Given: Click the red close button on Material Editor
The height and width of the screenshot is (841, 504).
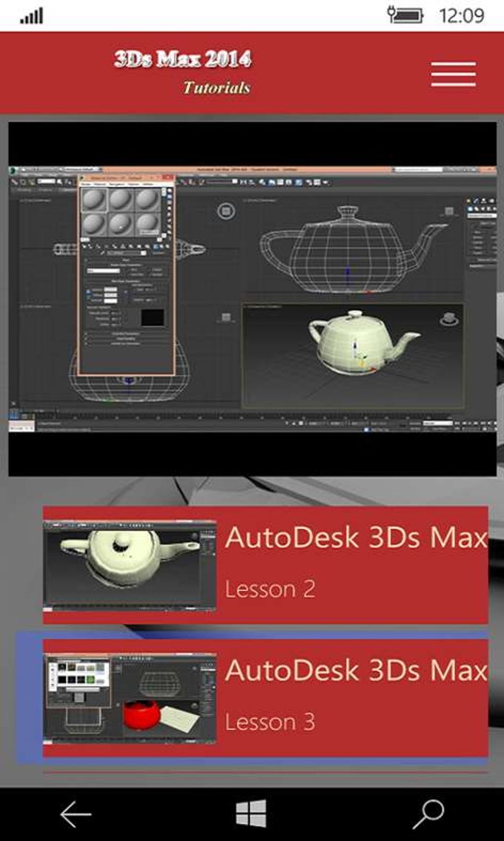Looking at the screenshot, I should point(168,178).
